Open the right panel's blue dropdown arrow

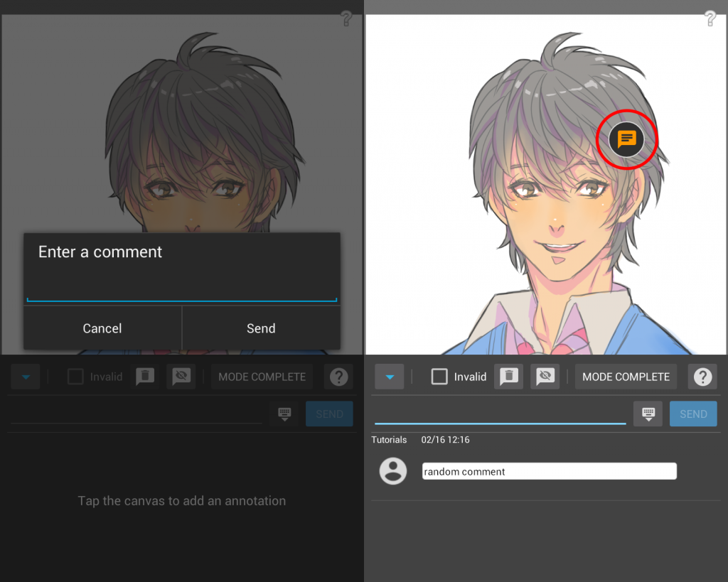[x=389, y=377]
